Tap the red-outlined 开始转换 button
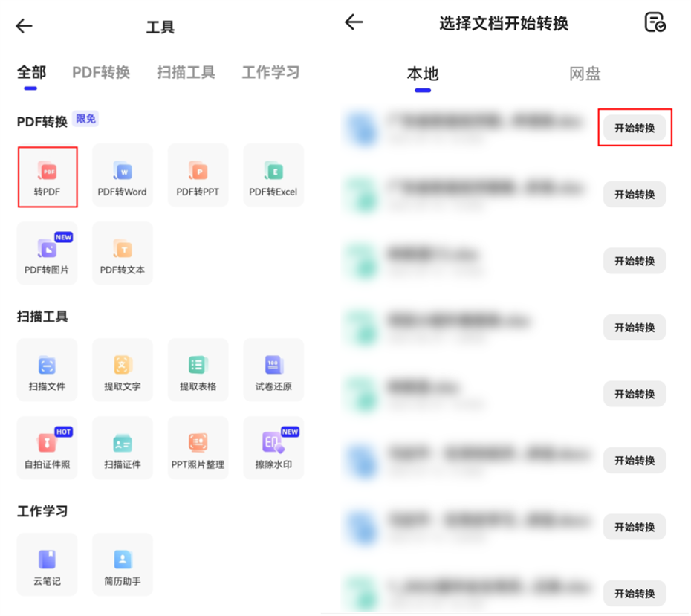 point(635,129)
